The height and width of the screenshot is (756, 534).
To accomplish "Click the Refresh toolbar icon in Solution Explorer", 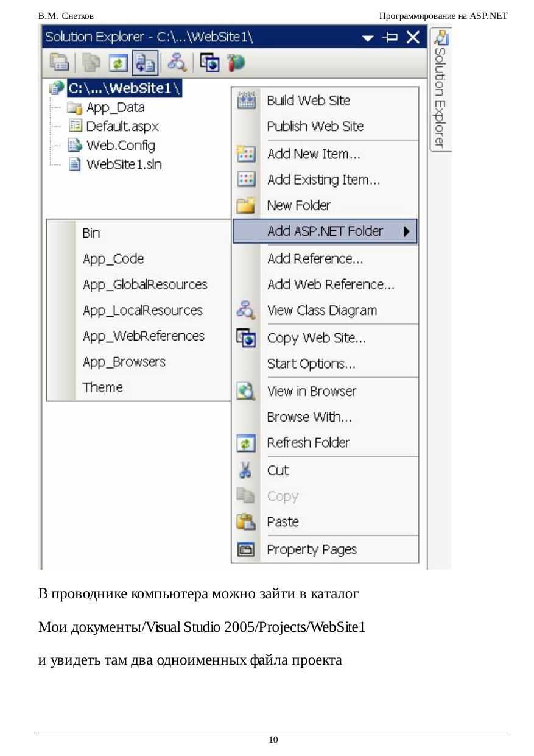I will [118, 62].
